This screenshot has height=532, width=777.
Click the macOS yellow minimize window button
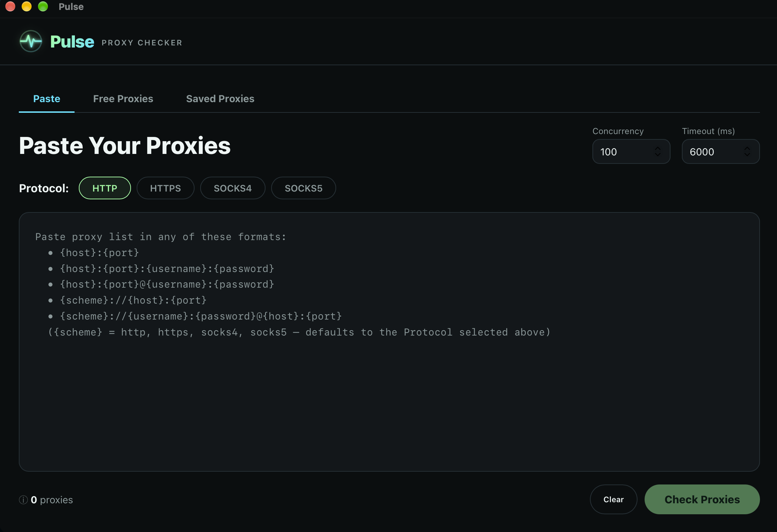[x=27, y=6]
